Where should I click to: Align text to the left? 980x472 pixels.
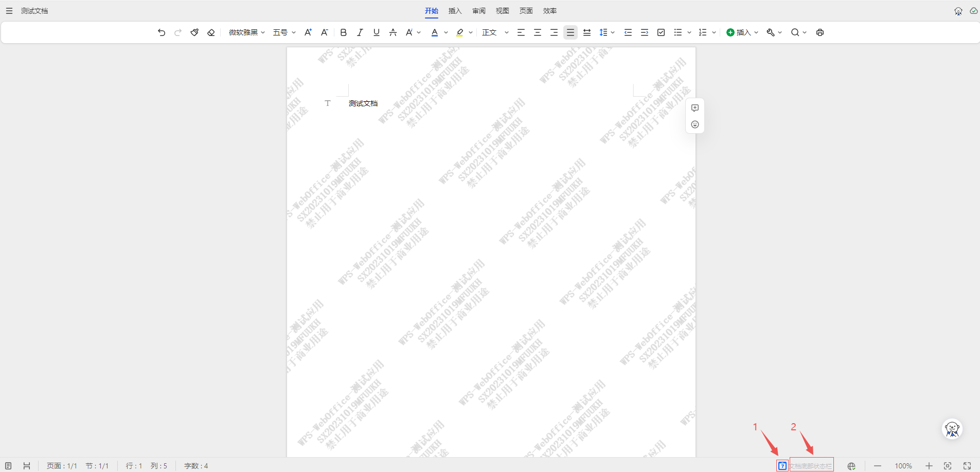(521, 32)
